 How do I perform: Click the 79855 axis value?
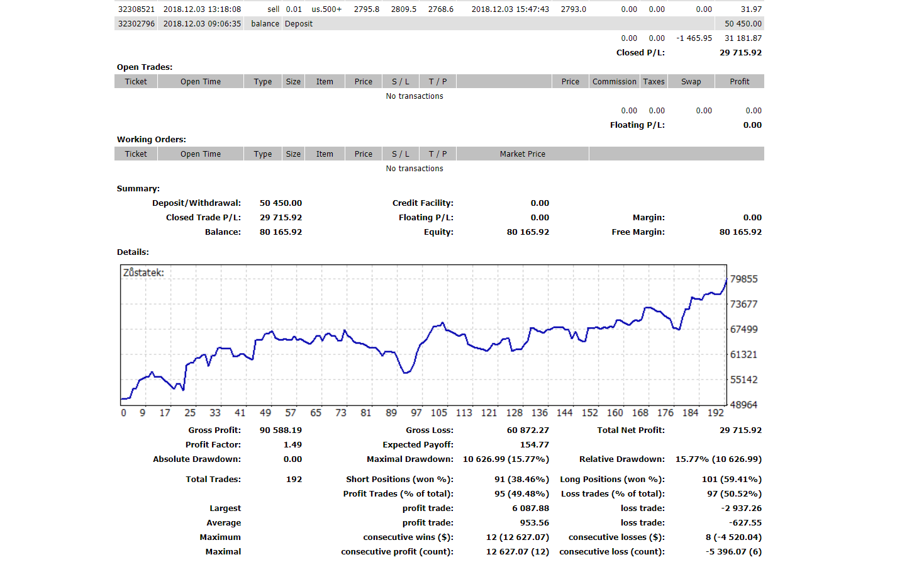(744, 279)
